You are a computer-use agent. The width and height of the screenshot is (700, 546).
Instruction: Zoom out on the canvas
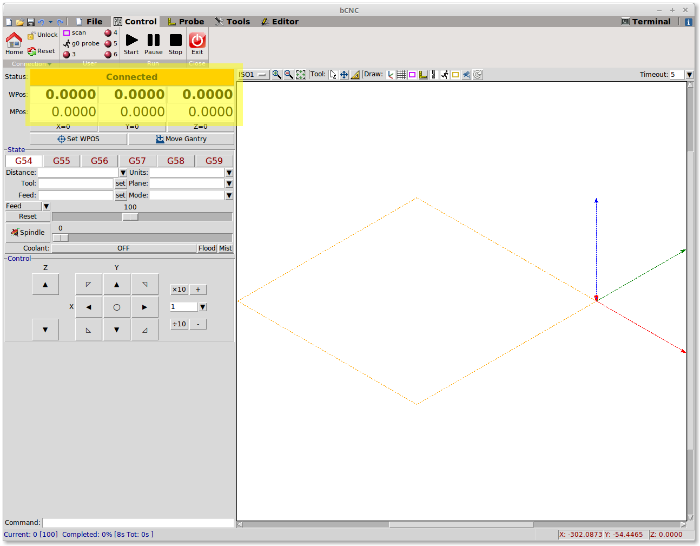click(289, 75)
